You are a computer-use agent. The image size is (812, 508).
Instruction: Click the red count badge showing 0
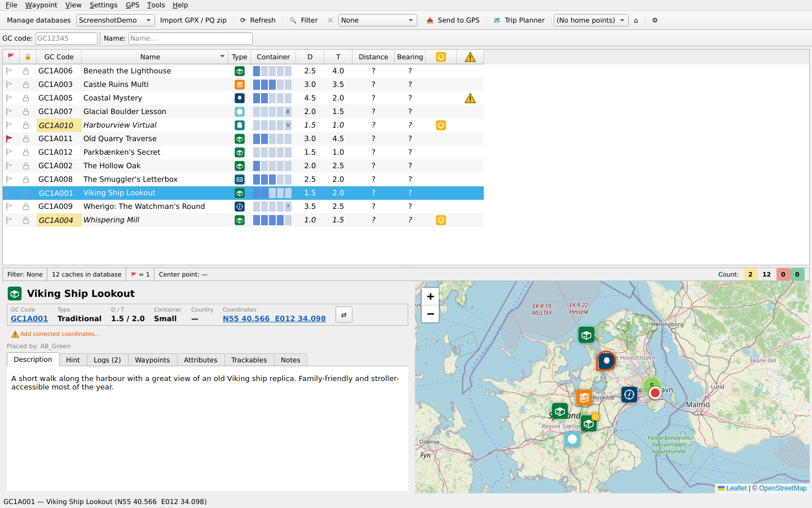(783, 274)
